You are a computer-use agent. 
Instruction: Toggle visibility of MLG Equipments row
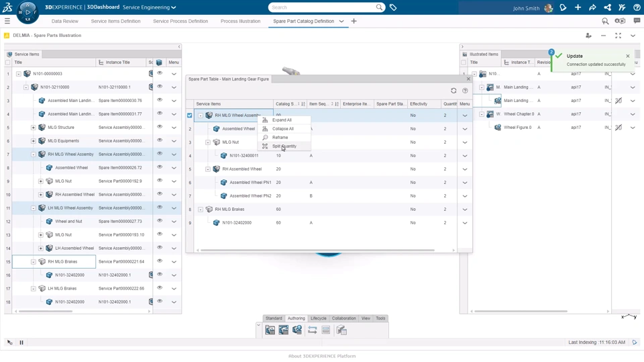(160, 140)
